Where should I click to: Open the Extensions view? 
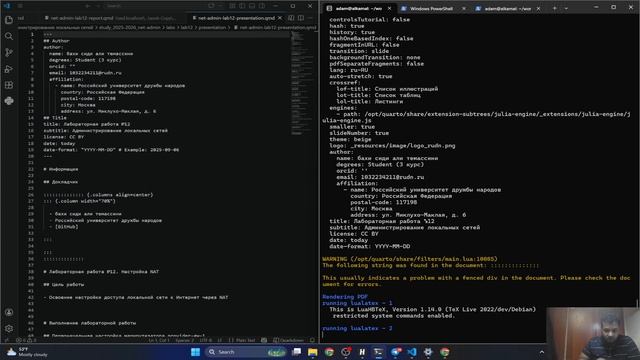pyautogui.click(x=9, y=85)
